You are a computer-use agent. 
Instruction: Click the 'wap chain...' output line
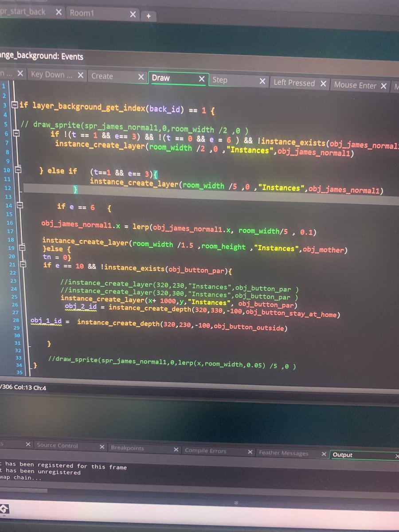click(21, 478)
